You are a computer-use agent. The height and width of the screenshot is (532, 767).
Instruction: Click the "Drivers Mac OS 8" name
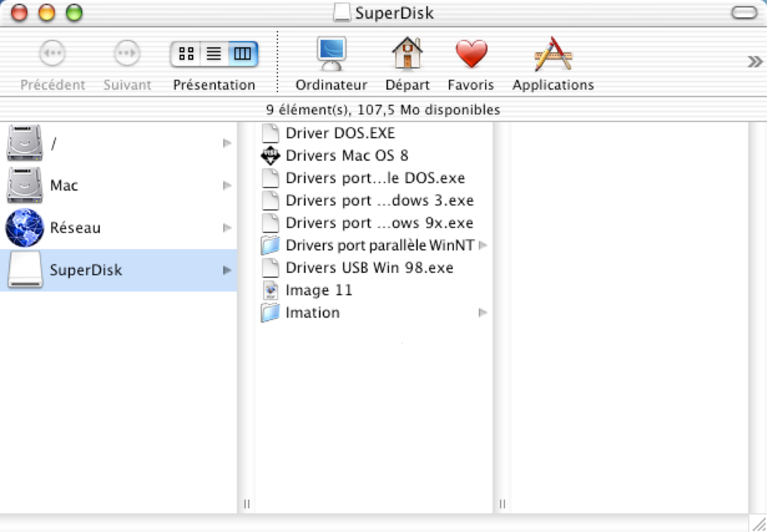347,155
